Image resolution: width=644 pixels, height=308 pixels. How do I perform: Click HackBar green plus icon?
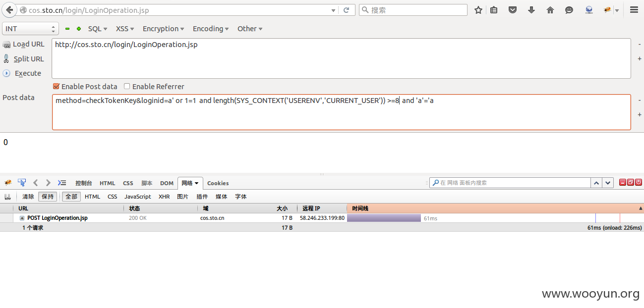tap(78, 29)
